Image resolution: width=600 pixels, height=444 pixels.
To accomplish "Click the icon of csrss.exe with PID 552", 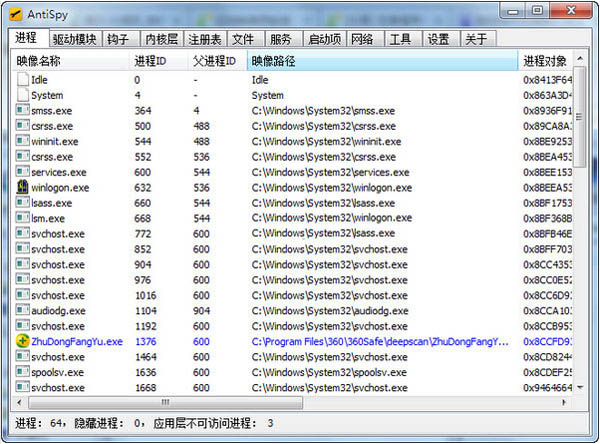I will pyautogui.click(x=23, y=156).
